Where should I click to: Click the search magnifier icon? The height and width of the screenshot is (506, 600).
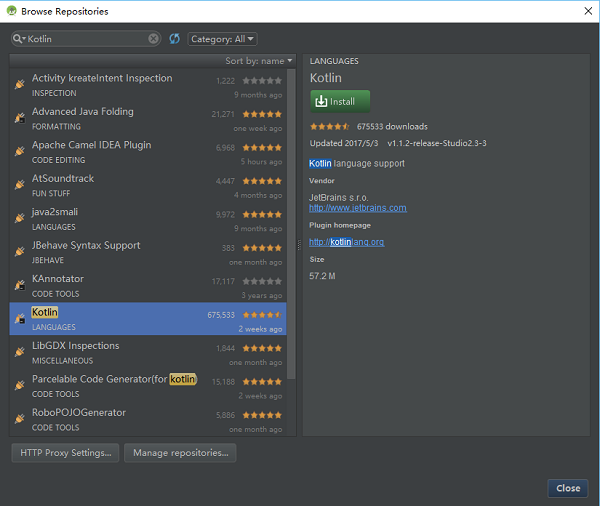(x=19, y=39)
